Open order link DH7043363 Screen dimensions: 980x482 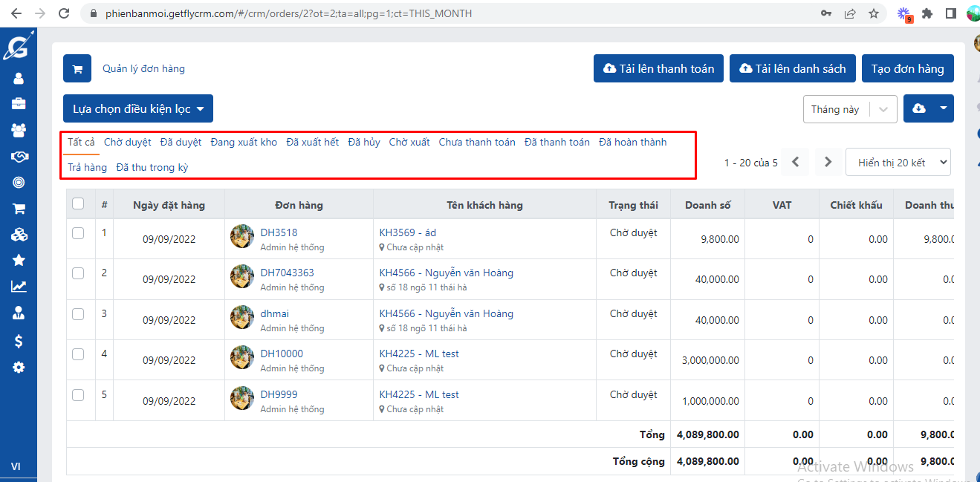pyautogui.click(x=287, y=273)
